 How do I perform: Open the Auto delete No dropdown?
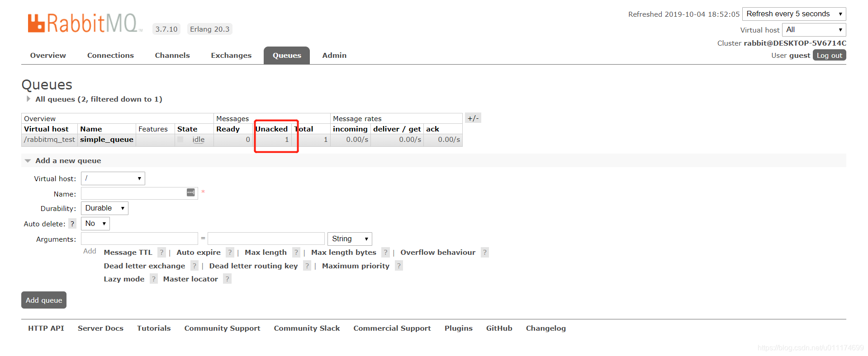(95, 224)
